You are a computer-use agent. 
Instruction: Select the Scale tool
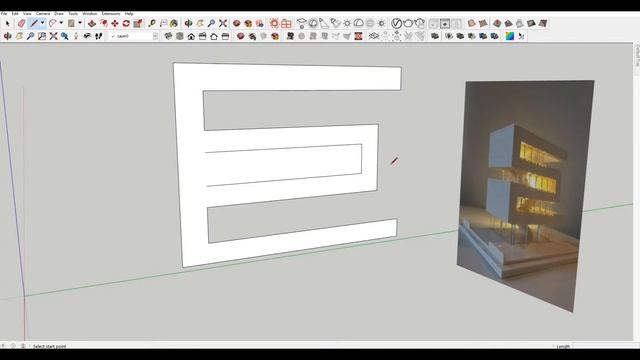click(x=138, y=24)
